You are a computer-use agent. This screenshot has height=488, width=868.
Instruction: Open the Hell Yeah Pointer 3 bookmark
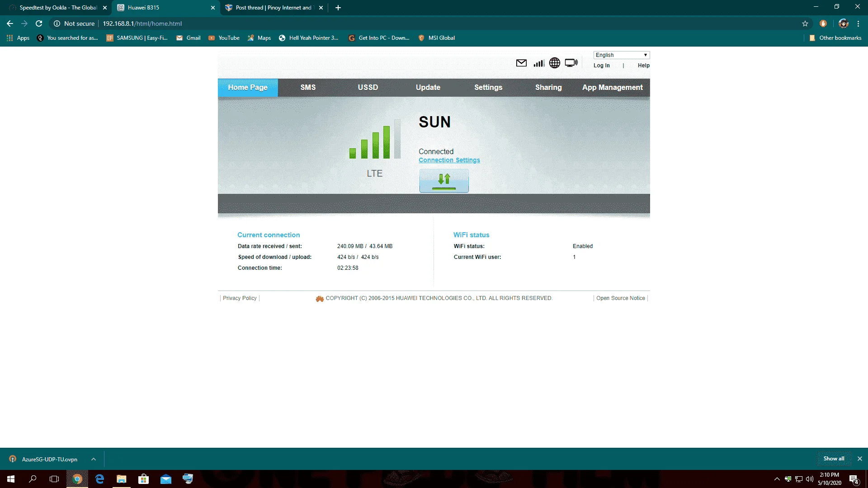tap(309, 38)
